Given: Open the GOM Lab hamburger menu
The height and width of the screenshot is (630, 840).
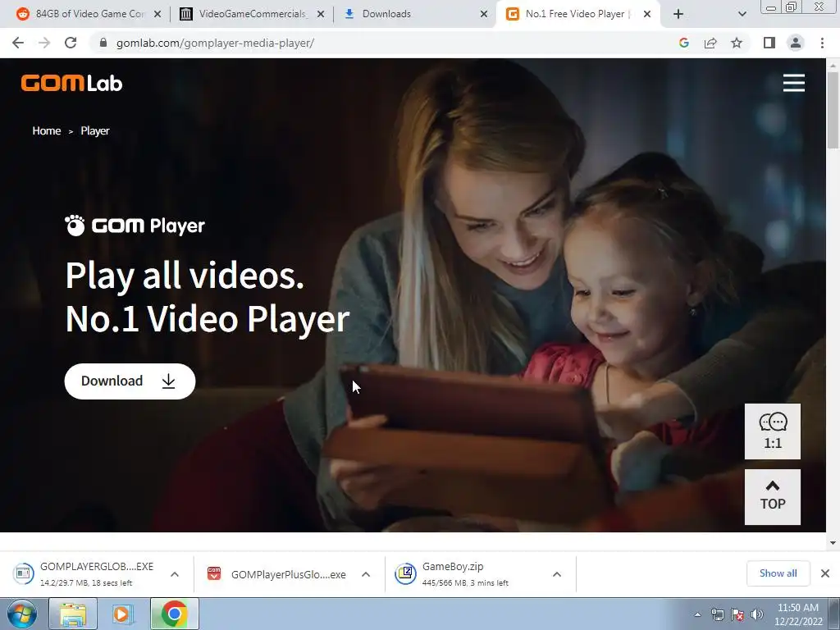Looking at the screenshot, I should pyautogui.click(x=793, y=83).
